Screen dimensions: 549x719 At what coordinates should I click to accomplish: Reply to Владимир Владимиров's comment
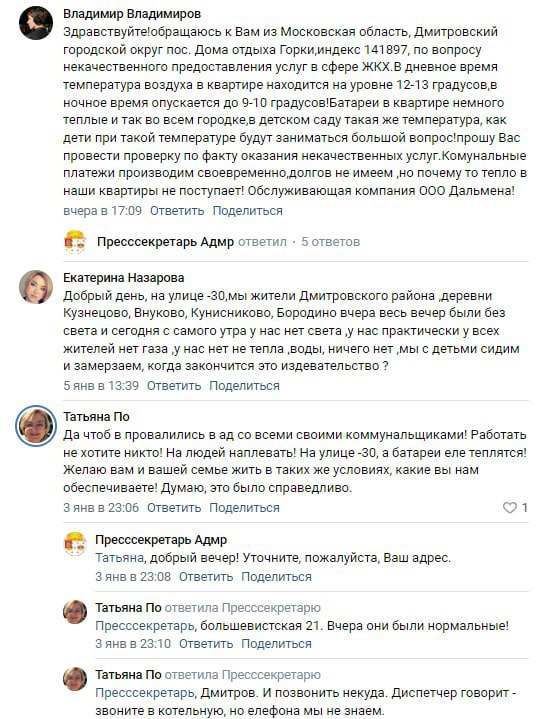177,211
